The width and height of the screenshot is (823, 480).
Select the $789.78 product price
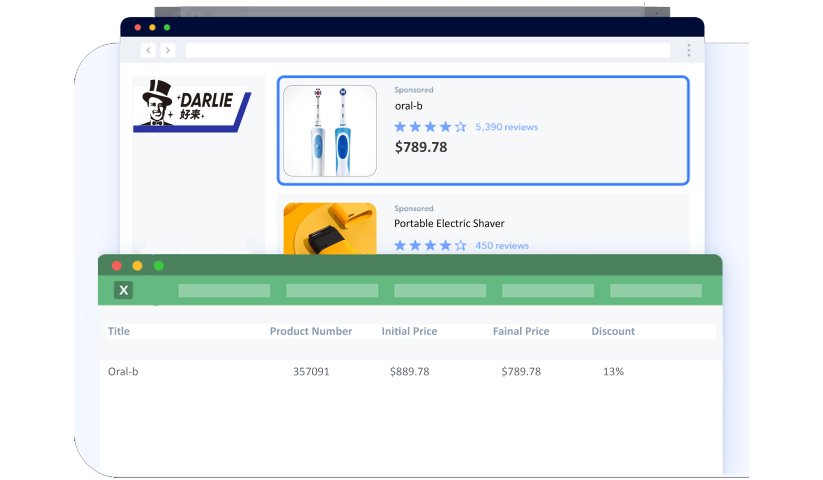[x=421, y=147]
